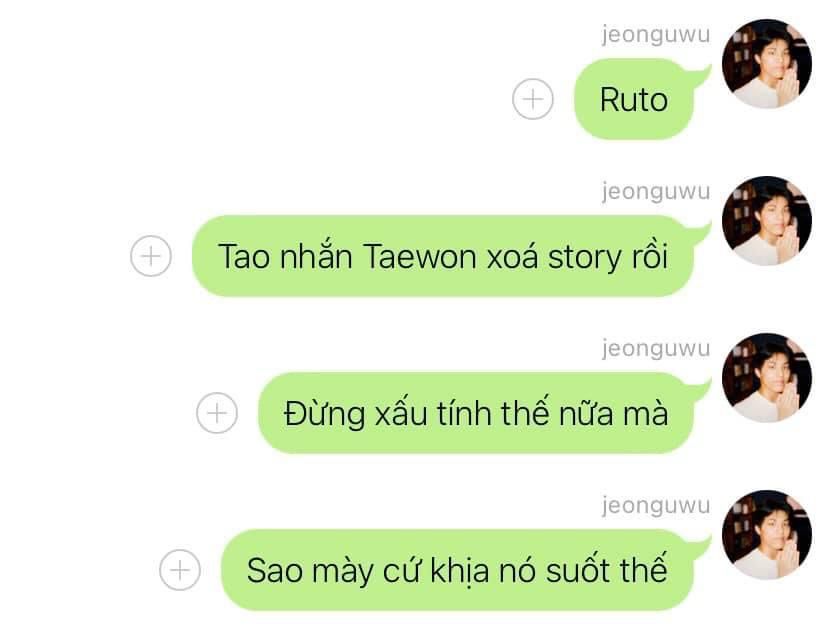Click the jeonguwu name above "Tao nhắn Taewon" bubble

tap(656, 192)
